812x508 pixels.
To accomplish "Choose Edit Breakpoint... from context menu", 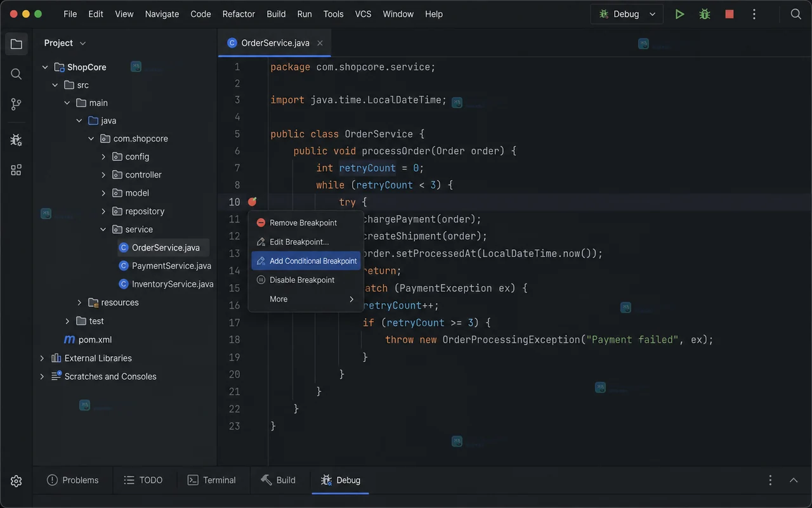I will click(306, 242).
